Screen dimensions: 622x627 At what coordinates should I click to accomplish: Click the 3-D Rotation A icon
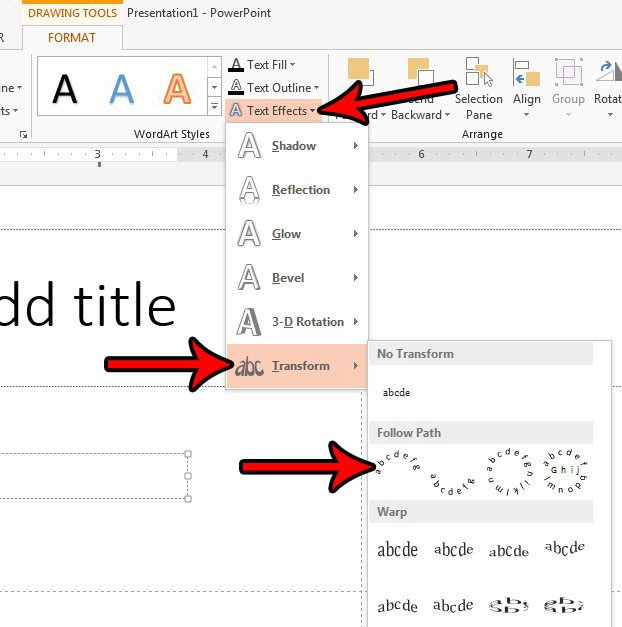249,321
